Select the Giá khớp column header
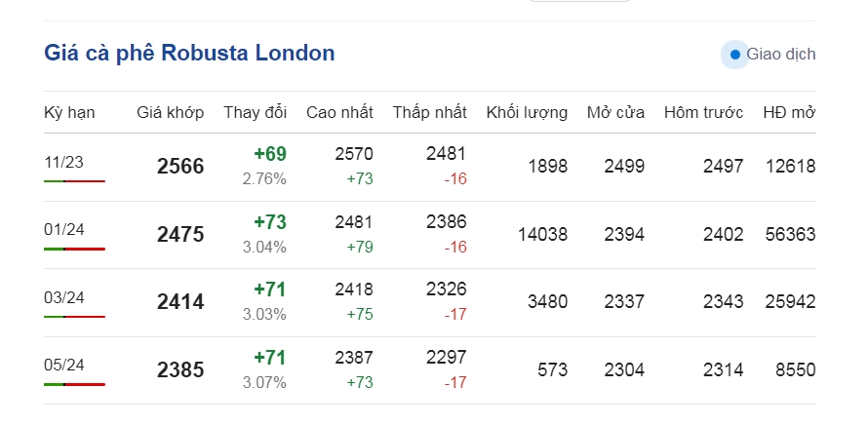The height and width of the screenshot is (425, 868). click(170, 112)
